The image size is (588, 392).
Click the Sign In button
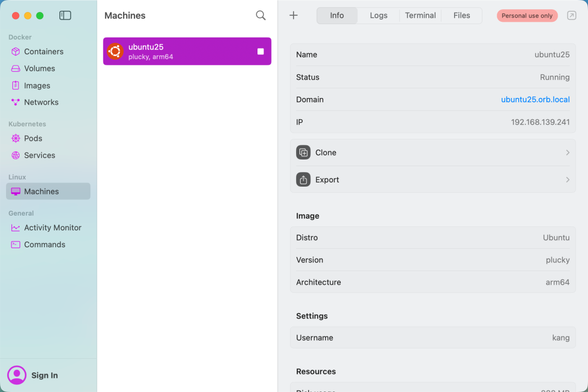click(44, 375)
